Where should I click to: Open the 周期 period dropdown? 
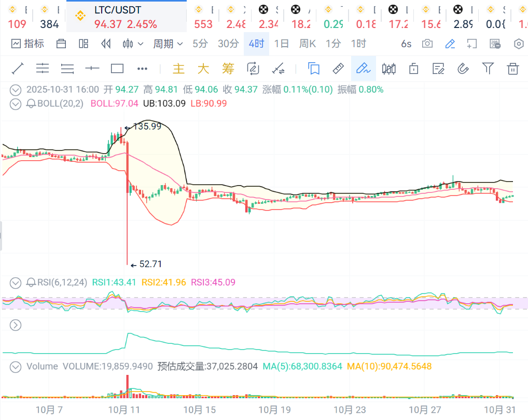pos(168,44)
